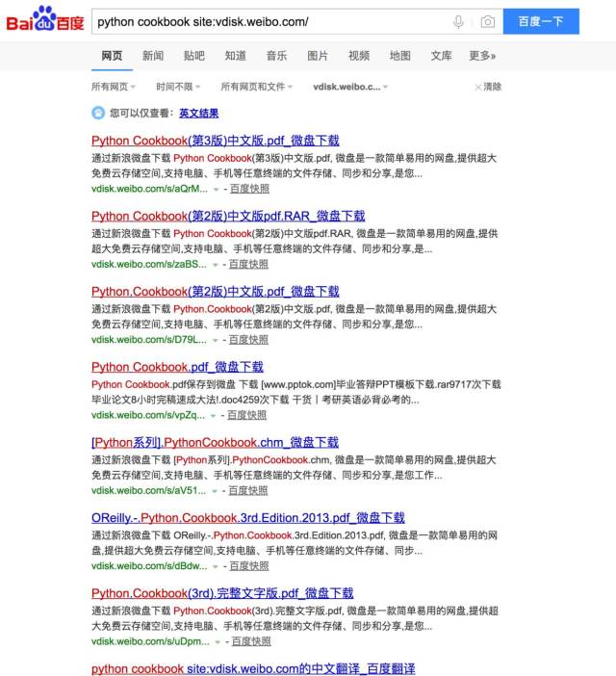This screenshot has width=616, height=676.
Task: Open the 所有网页和文件 filter dropdown
Action: tap(256, 87)
